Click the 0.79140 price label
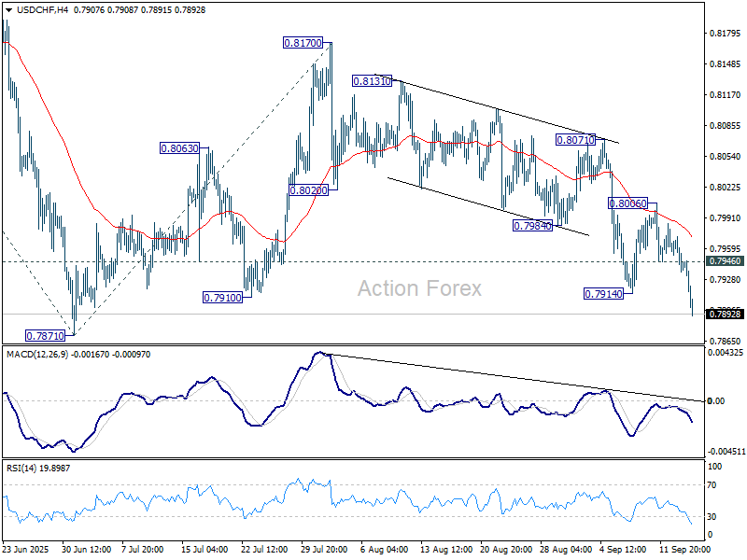 pos(604,293)
